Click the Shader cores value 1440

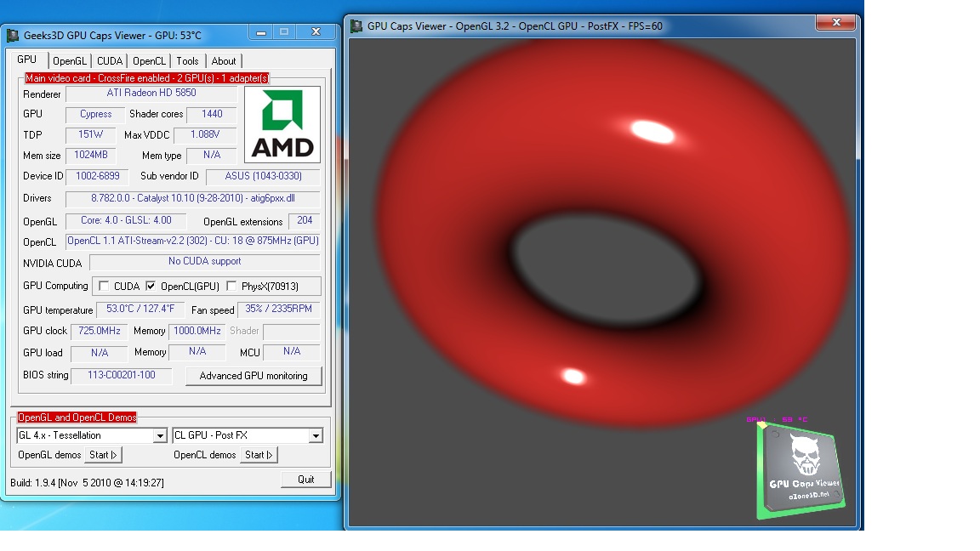pos(212,114)
